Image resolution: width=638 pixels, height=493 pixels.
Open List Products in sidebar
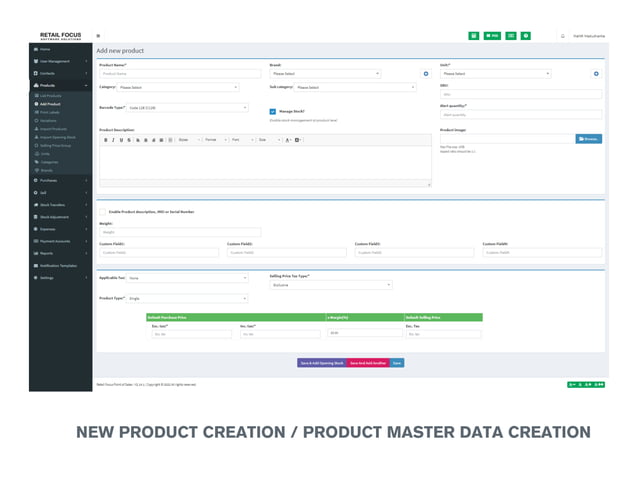coord(51,96)
